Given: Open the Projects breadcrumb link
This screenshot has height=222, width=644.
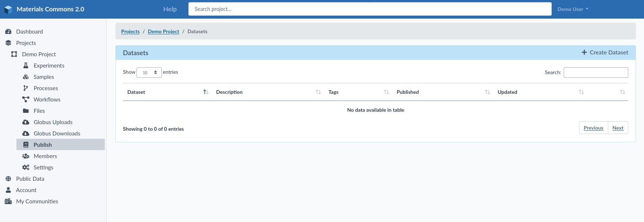Looking at the screenshot, I should pyautogui.click(x=130, y=31).
